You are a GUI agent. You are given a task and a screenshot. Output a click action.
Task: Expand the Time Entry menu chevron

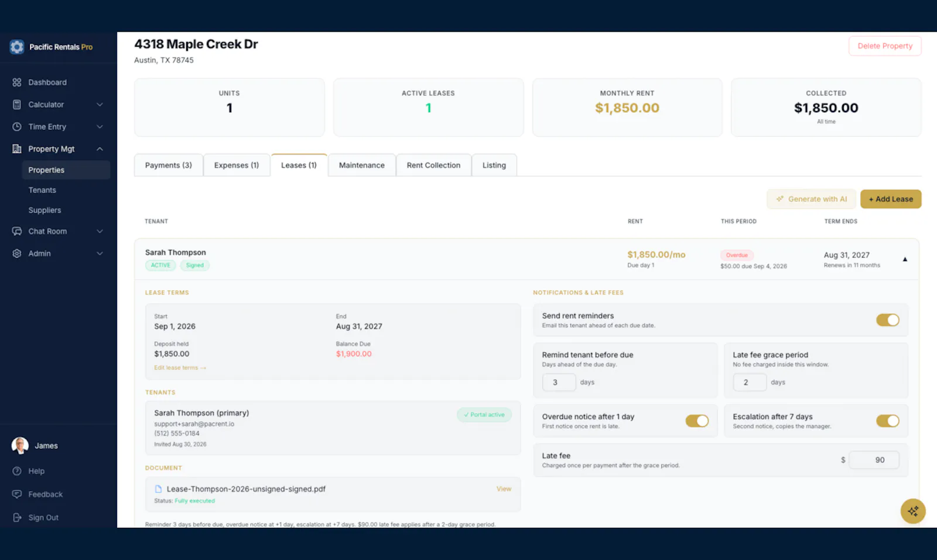coord(100,127)
